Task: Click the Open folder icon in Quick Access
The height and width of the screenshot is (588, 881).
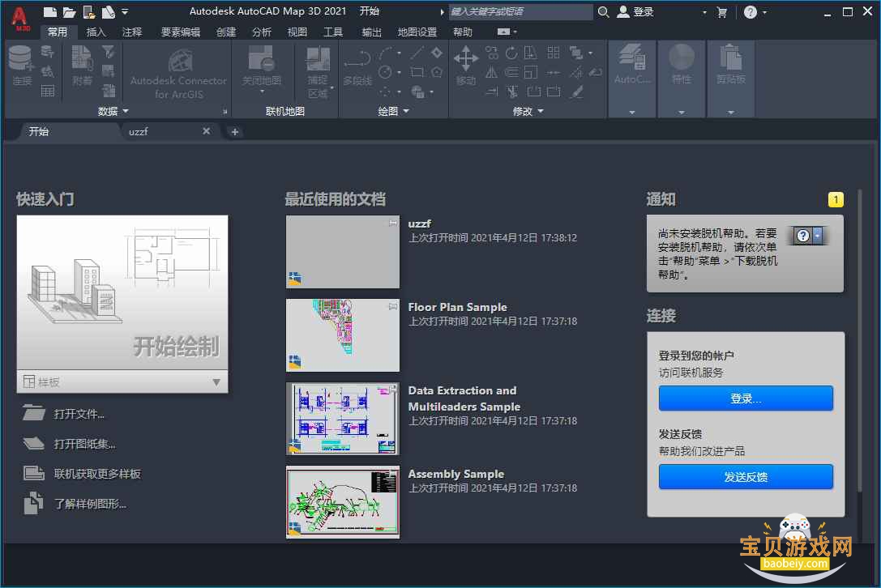Action: pyautogui.click(x=69, y=12)
